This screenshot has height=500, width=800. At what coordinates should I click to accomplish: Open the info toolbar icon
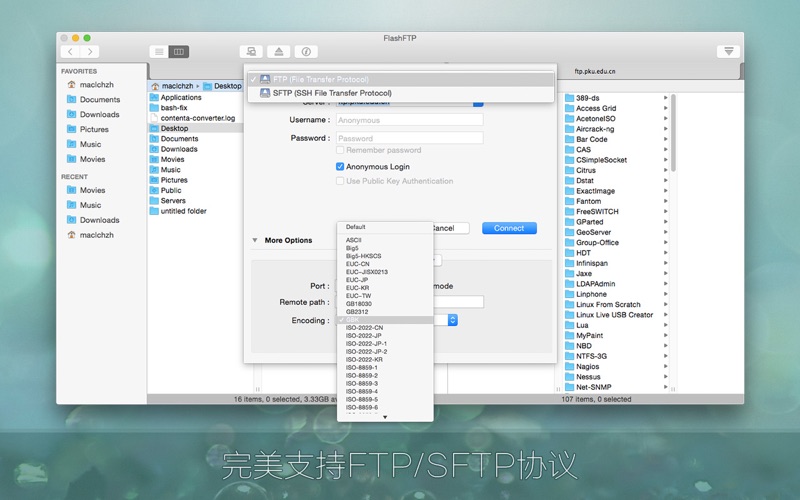point(306,52)
